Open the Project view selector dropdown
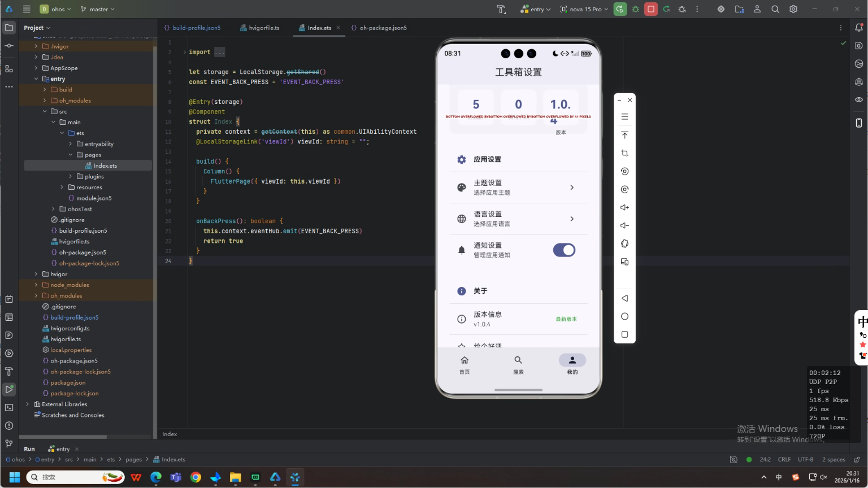Image resolution: width=868 pixels, height=488 pixels. click(37, 28)
